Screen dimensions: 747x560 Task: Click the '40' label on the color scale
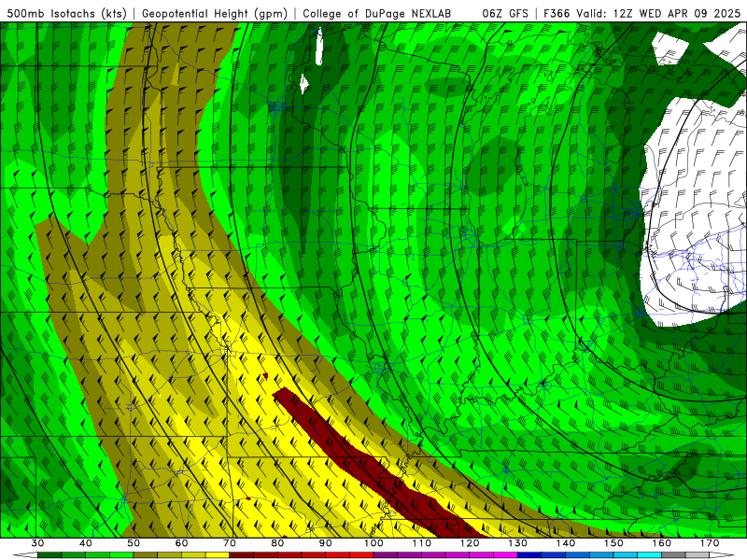(x=86, y=543)
